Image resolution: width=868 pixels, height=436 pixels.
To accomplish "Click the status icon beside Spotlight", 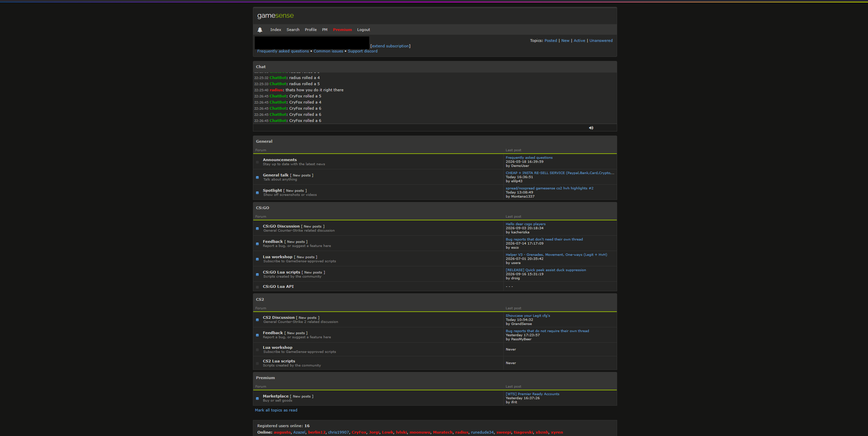I will pos(257,193).
